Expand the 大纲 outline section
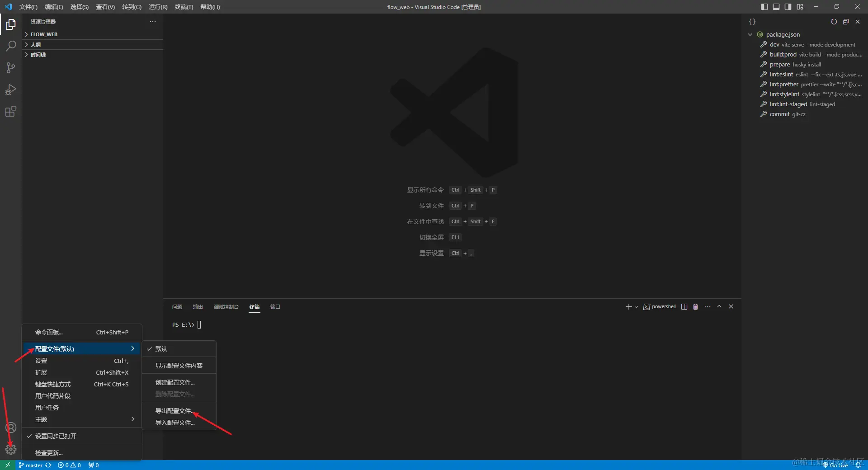 point(93,45)
